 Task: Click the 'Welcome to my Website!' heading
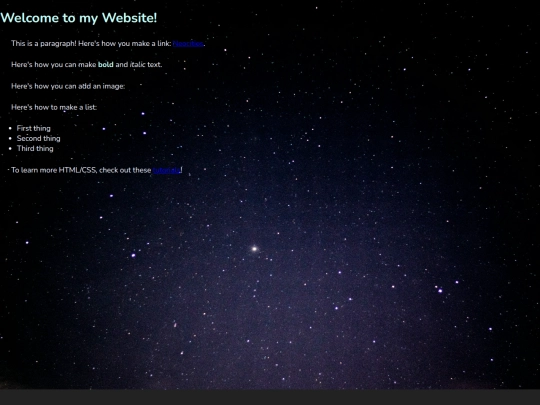coord(79,18)
